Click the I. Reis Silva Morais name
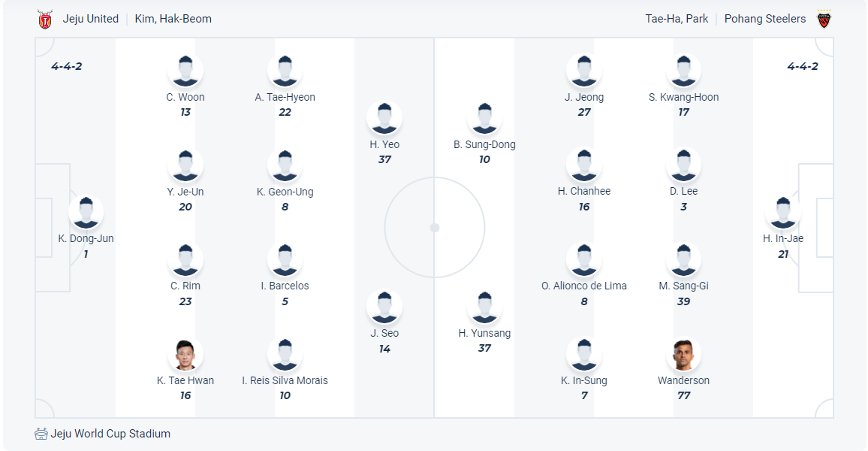The height and width of the screenshot is (451, 868). [285, 380]
